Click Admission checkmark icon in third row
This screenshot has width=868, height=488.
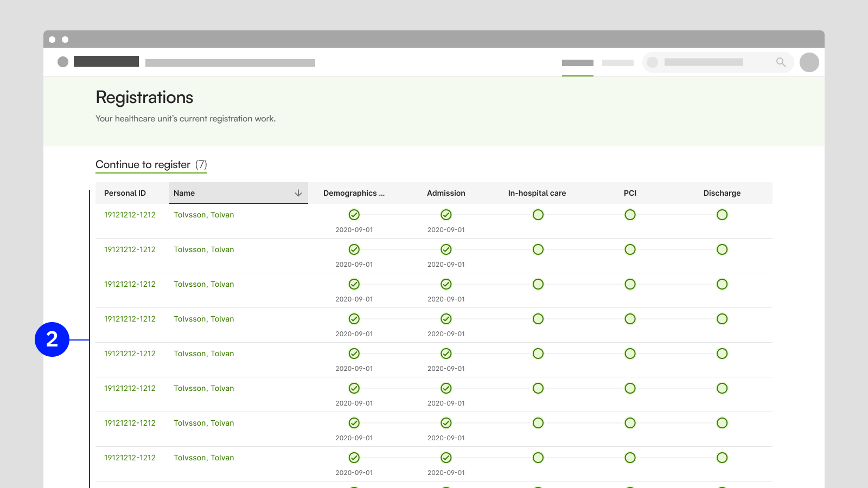pos(446,284)
